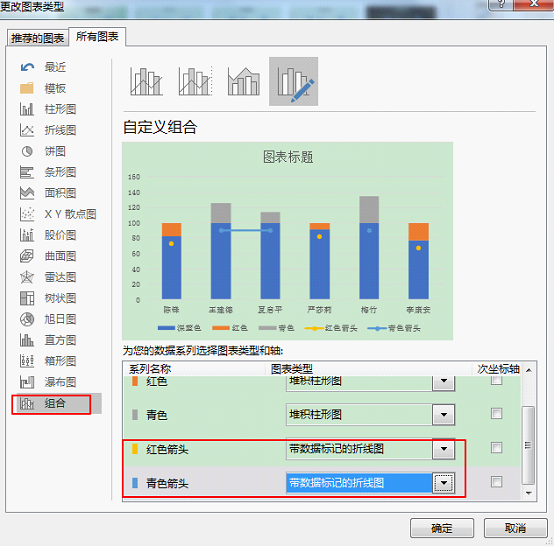
Task: Choose the XY Scatter (散点图) category
Action: coord(58,214)
